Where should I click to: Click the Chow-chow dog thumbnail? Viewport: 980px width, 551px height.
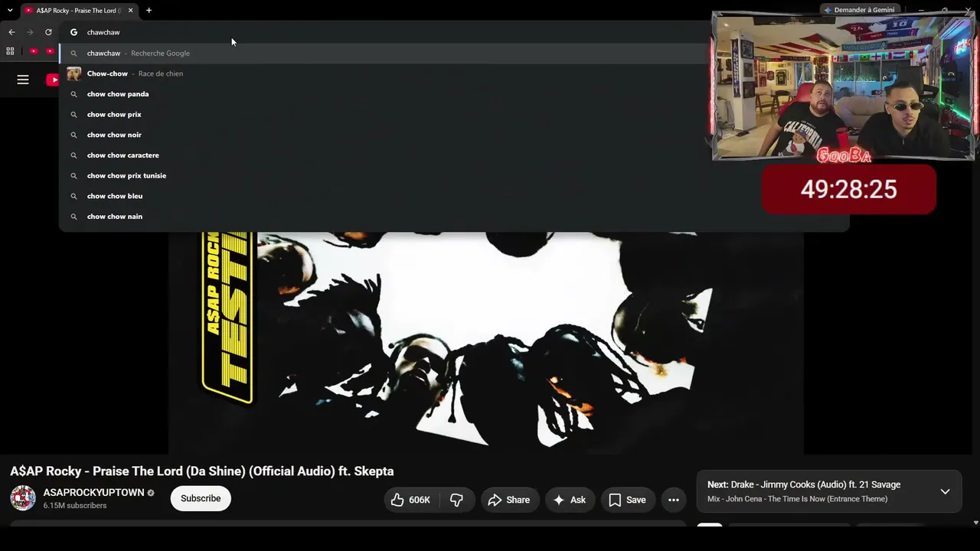tap(73, 73)
